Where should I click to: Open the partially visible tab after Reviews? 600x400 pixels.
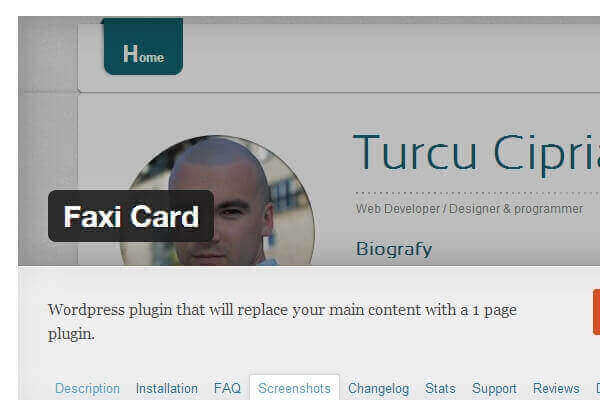(x=597, y=388)
